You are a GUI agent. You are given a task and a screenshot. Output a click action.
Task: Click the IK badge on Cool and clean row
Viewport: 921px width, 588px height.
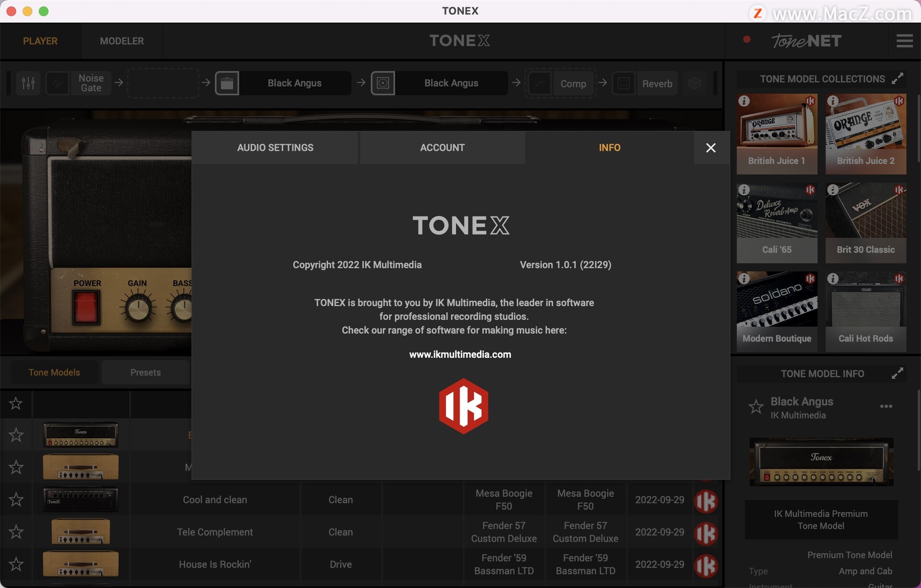pyautogui.click(x=706, y=501)
